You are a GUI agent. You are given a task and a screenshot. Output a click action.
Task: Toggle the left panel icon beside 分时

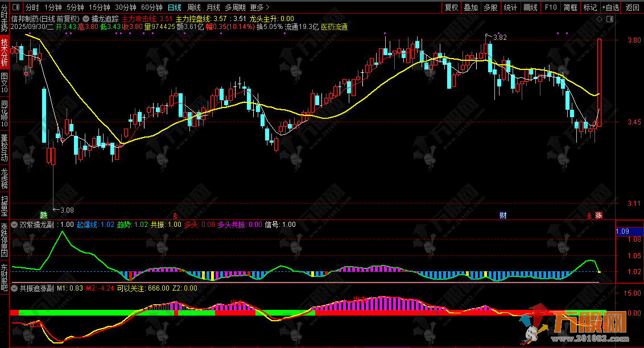click(16, 7)
